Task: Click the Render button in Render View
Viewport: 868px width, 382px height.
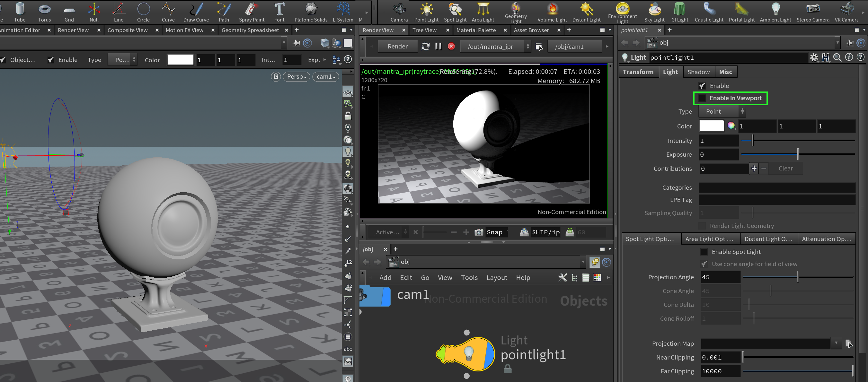Action: click(x=398, y=46)
